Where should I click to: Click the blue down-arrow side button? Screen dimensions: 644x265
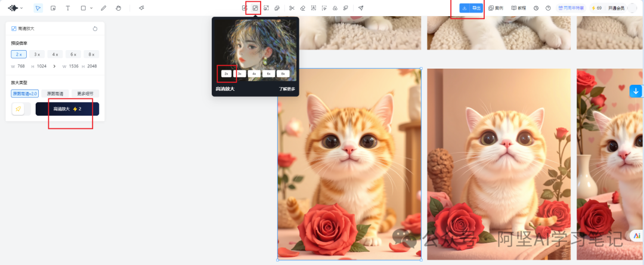636,91
